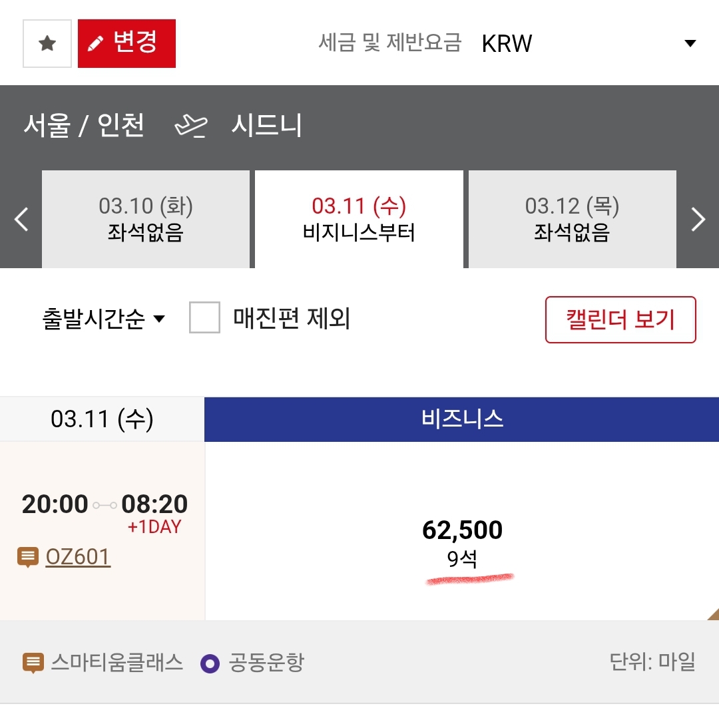Click the 20:00 to 08:20 flight time
Screen dimensions: 719x728
pyautogui.click(x=105, y=504)
